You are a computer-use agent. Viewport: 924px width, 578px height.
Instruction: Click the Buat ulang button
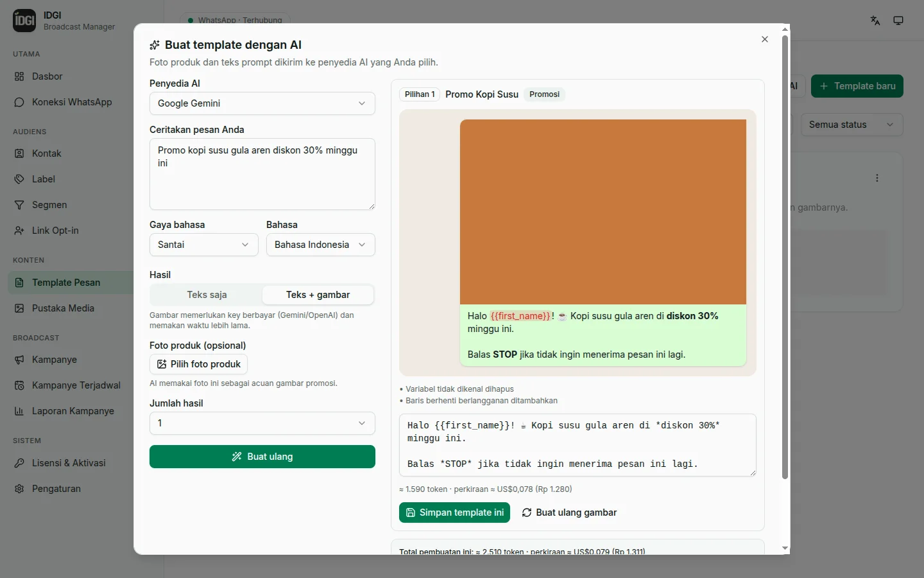pos(262,457)
